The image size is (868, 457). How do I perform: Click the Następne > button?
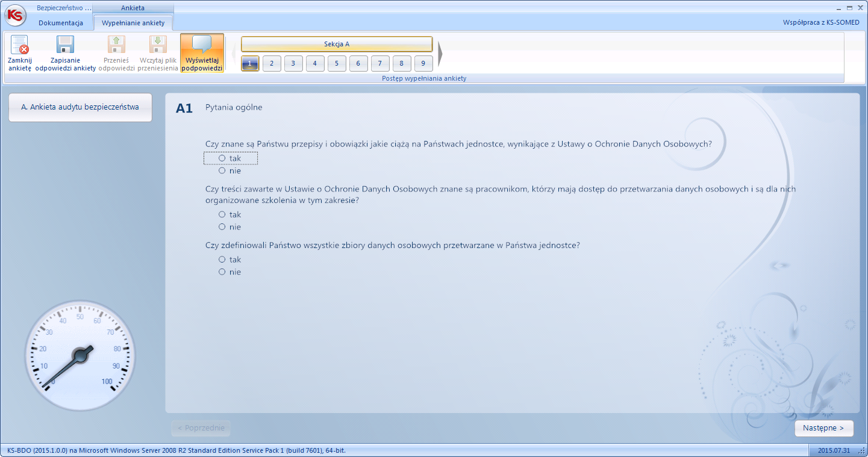point(823,428)
